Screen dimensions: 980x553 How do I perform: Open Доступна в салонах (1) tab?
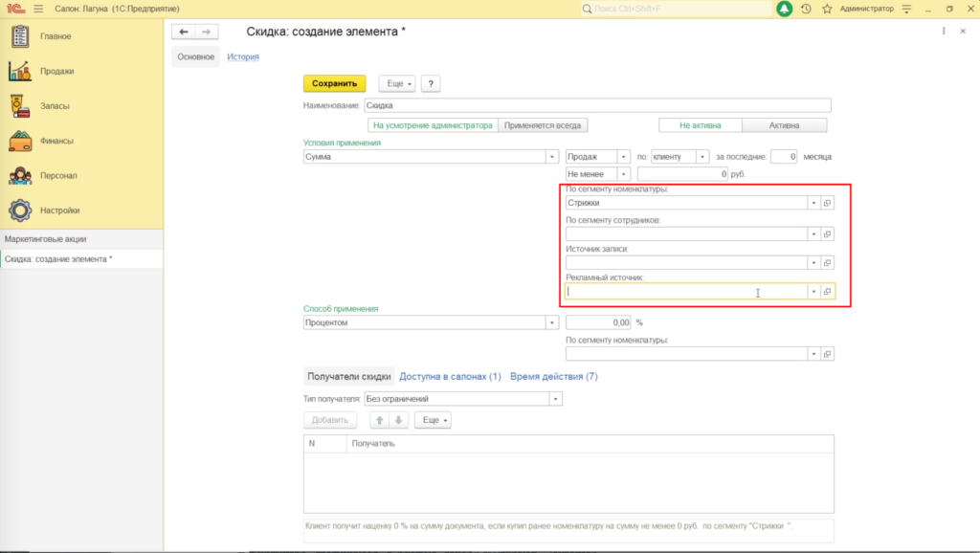click(x=450, y=377)
